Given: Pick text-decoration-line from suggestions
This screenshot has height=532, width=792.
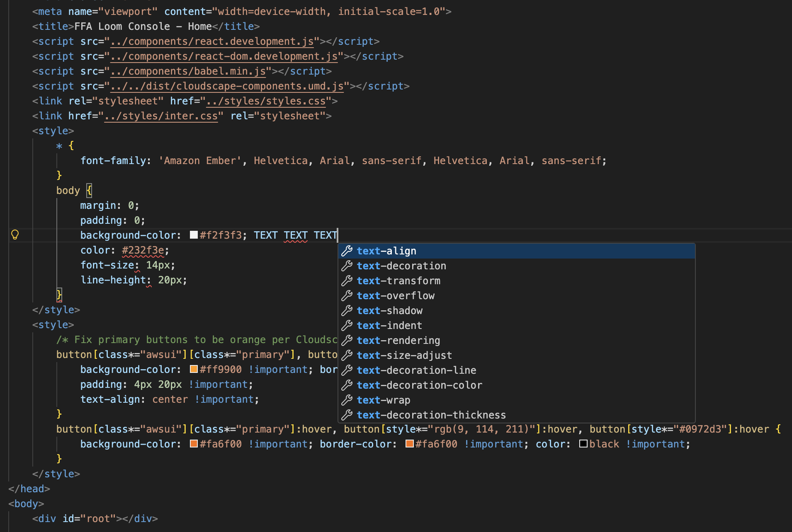Looking at the screenshot, I should [x=416, y=370].
